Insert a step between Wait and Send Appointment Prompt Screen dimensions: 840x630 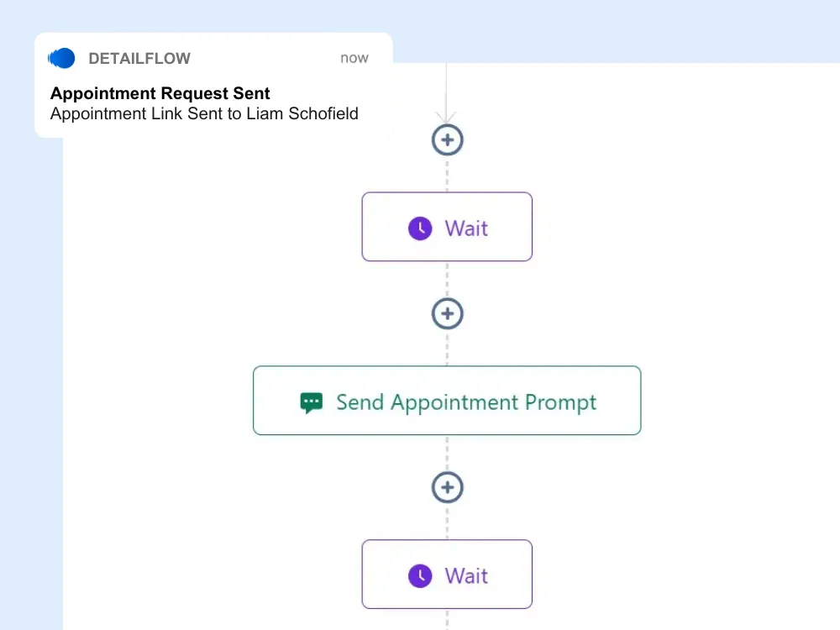coord(448,313)
